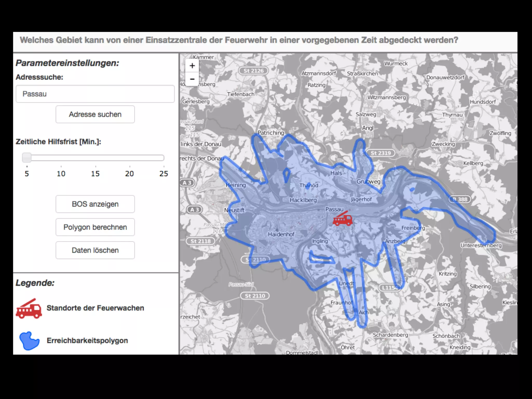Click the St 2126 road shield

pyautogui.click(x=253, y=71)
